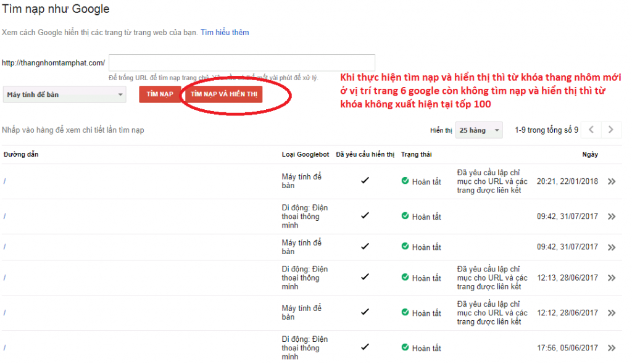The width and height of the screenshot is (632, 364).
Task: Click green status icon in mobile 09:42, 31/07/2017 row
Action: (405, 216)
